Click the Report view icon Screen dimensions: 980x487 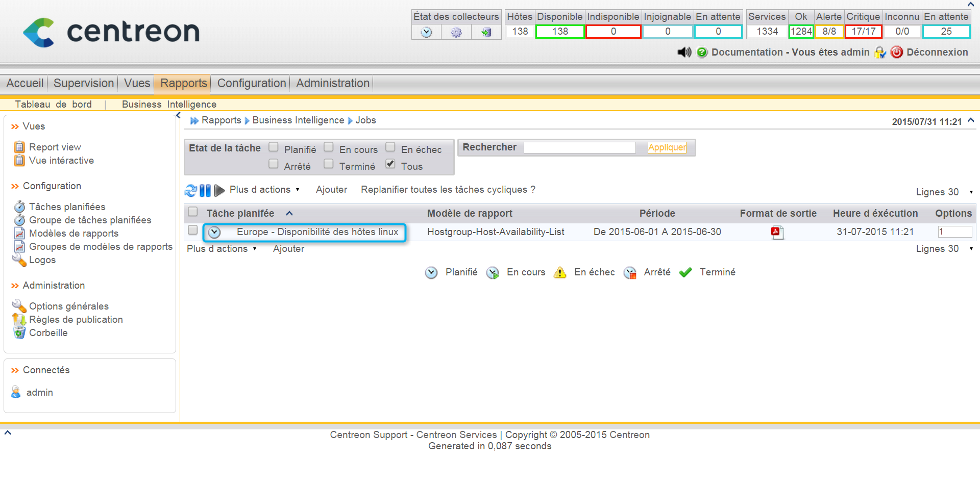pyautogui.click(x=19, y=147)
